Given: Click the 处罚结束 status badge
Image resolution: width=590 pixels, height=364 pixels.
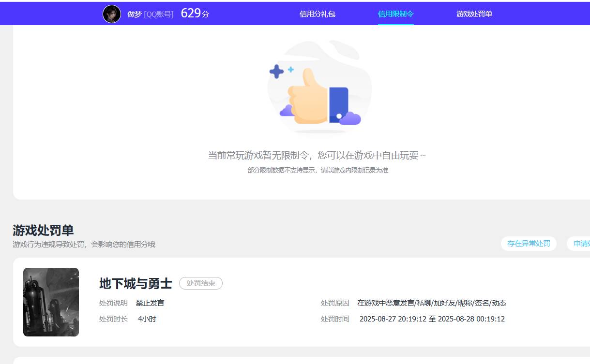Looking at the screenshot, I should (200, 283).
